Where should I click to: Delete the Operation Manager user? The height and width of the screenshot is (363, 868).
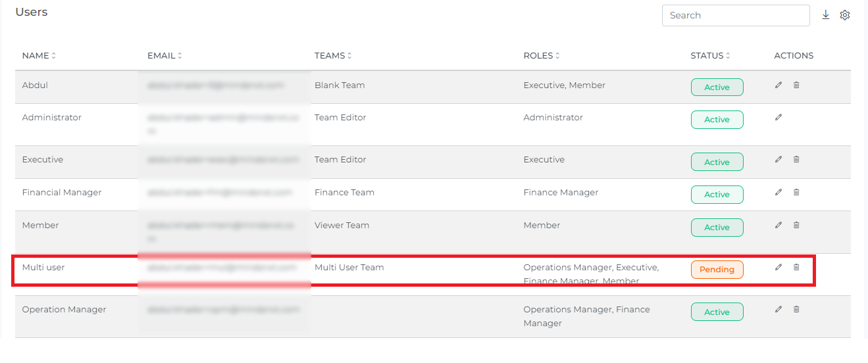(796, 309)
